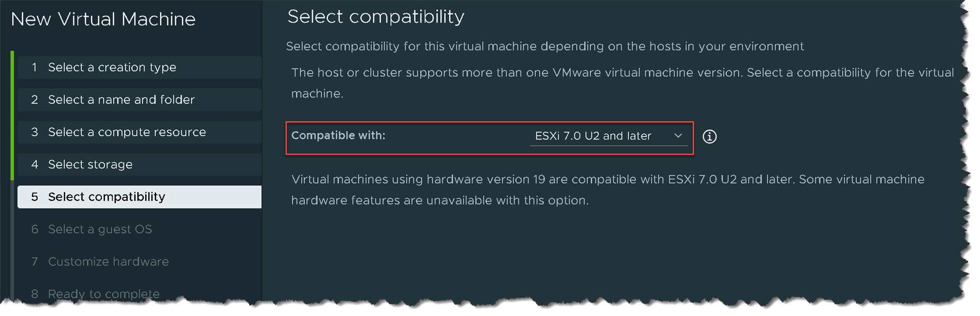Screen dimensions: 980x316
Task: Choose the Customize hardware step
Action: click(108, 261)
